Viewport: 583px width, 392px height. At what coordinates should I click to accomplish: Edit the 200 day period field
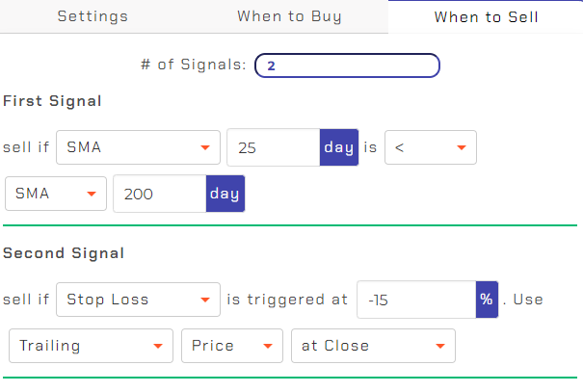[x=160, y=194]
